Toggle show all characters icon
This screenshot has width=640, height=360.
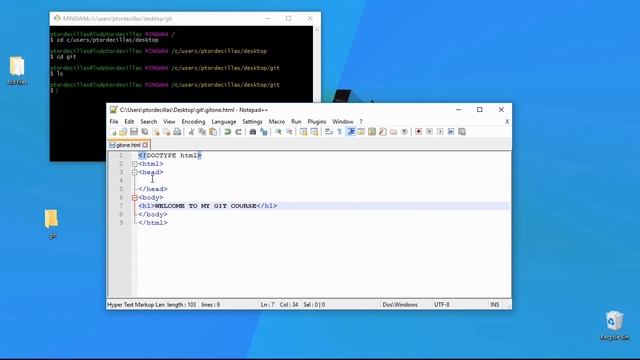[339, 132]
